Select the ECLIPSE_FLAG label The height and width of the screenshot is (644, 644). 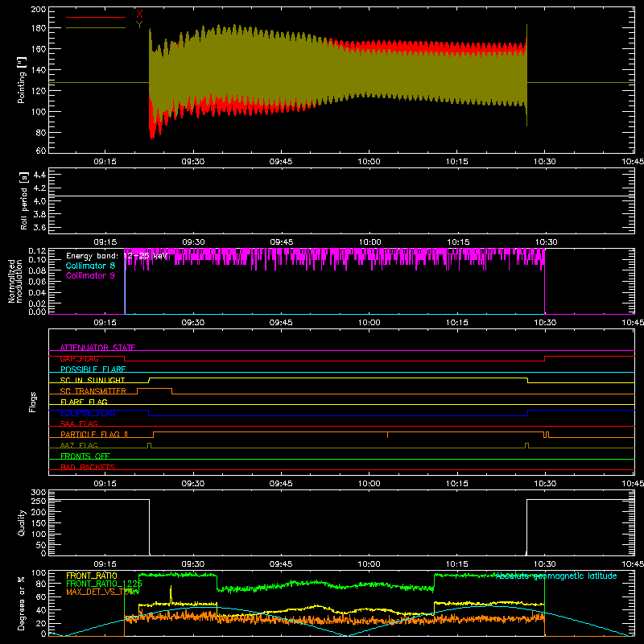[x=88, y=413]
